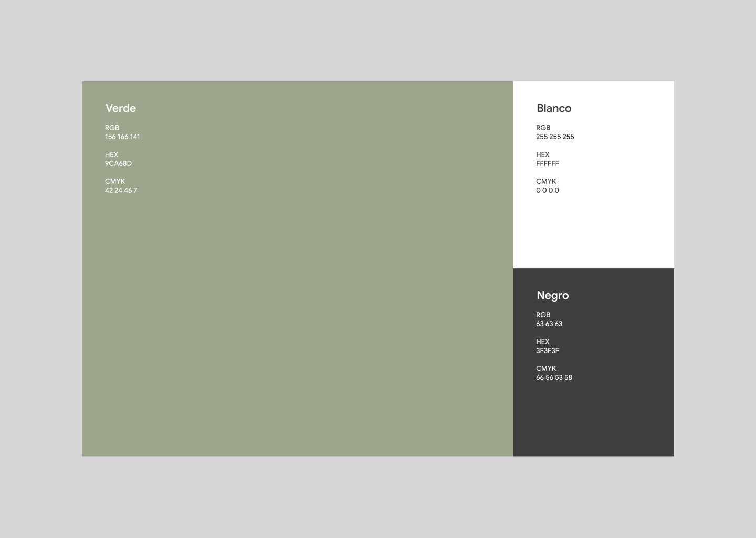The image size is (756, 538).
Task: Click the HEX label under Verde
Action: 111,154
